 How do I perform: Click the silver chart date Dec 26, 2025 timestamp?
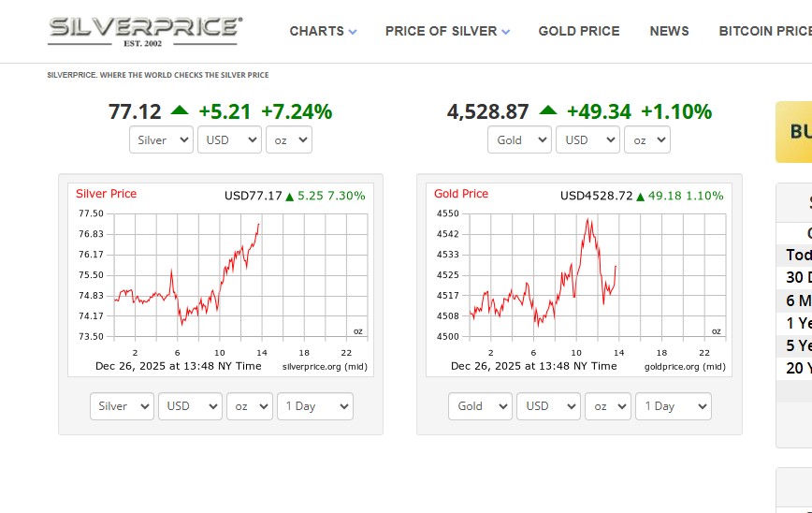tap(178, 366)
